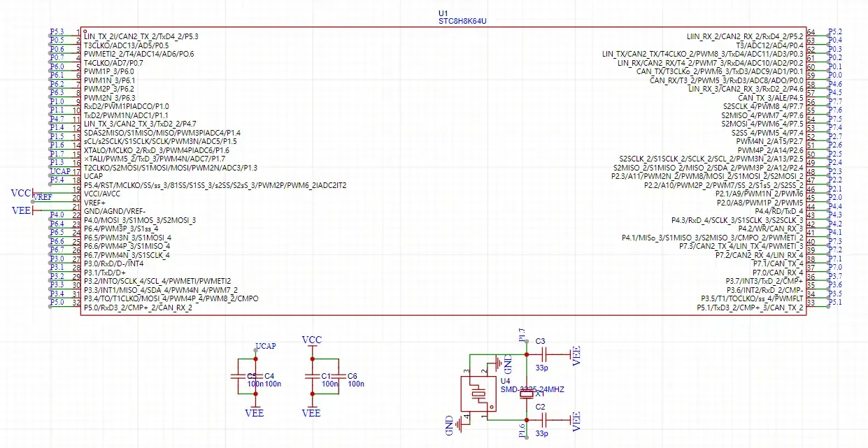Select the GND/AGND/VREF- pin name

tap(115, 211)
